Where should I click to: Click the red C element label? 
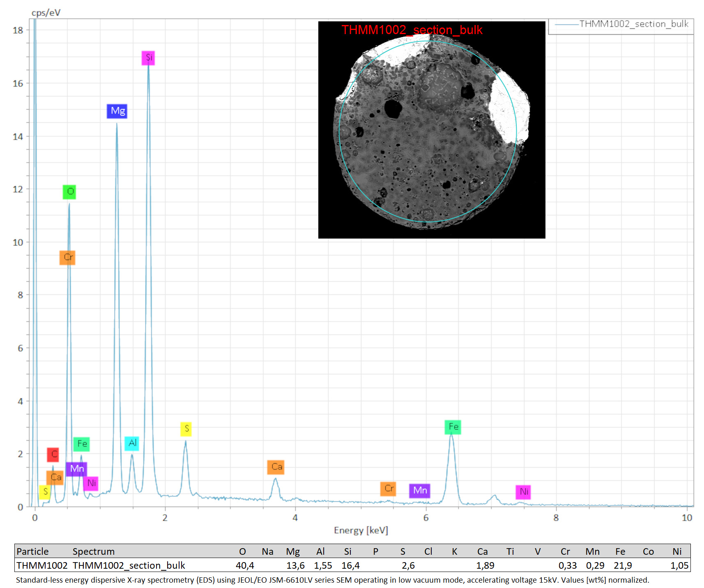[53, 455]
